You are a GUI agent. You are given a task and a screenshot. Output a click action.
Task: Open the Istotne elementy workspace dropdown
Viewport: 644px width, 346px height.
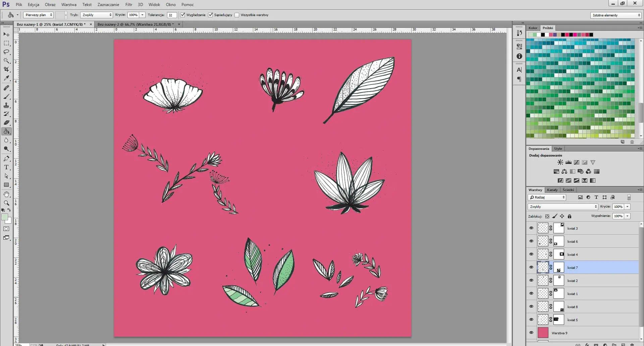(x=616, y=15)
